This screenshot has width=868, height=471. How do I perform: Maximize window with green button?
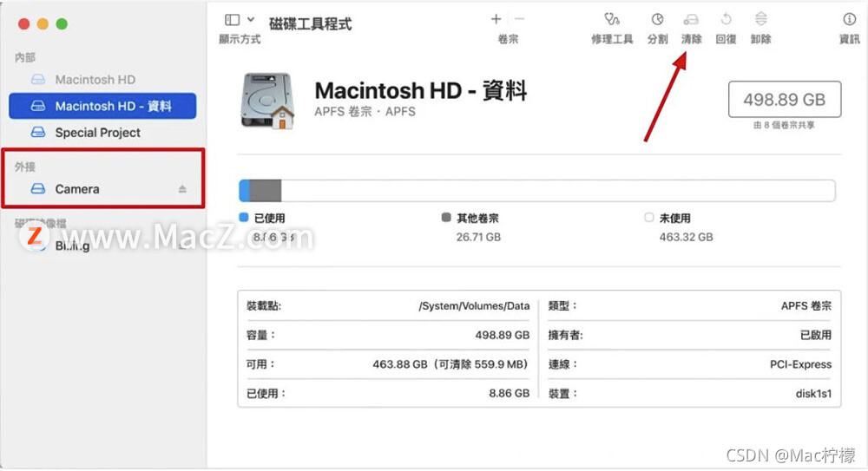pos(62,23)
